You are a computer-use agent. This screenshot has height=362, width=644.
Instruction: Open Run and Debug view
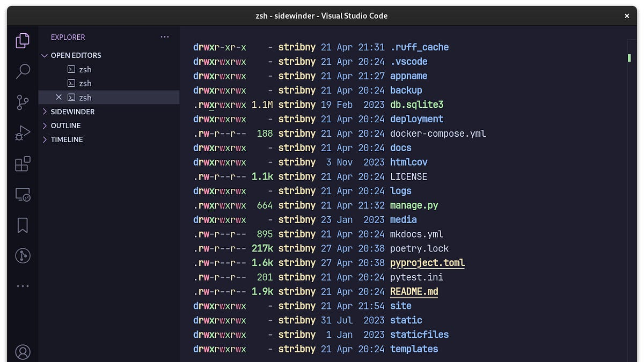click(23, 132)
